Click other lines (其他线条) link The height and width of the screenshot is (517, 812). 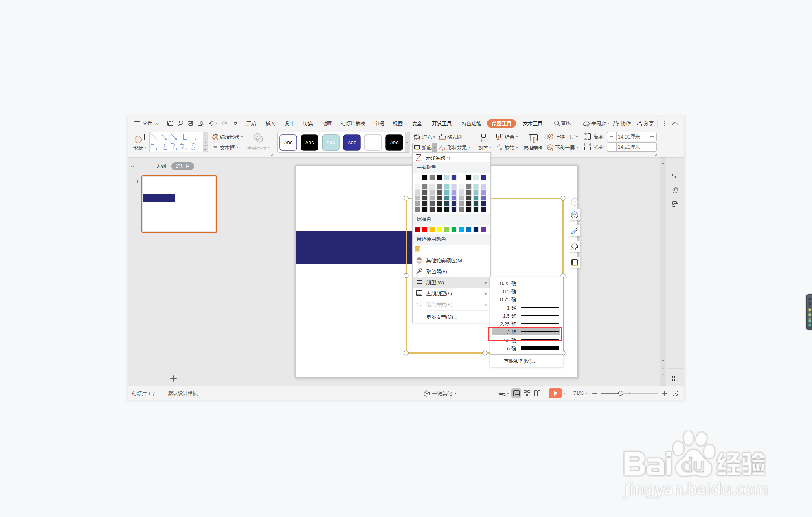(519, 361)
